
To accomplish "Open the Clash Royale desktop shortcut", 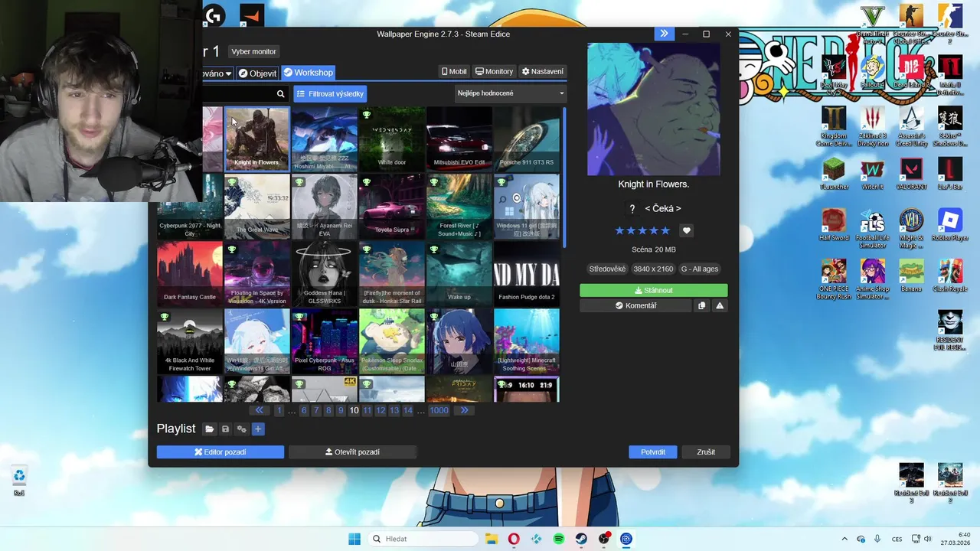I will click(x=949, y=276).
